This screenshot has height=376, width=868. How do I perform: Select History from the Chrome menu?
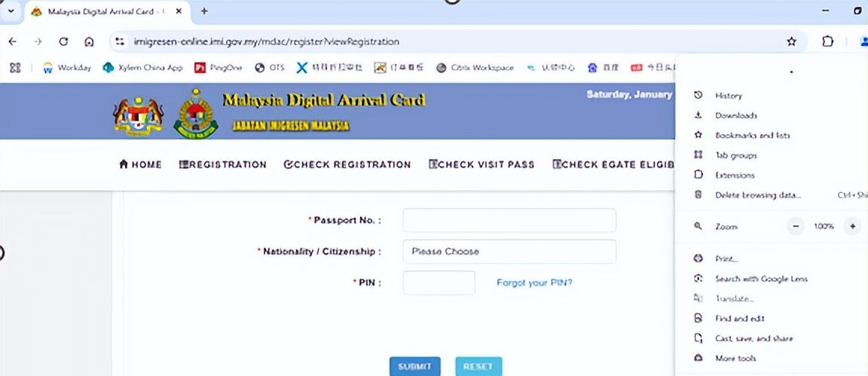pos(728,96)
